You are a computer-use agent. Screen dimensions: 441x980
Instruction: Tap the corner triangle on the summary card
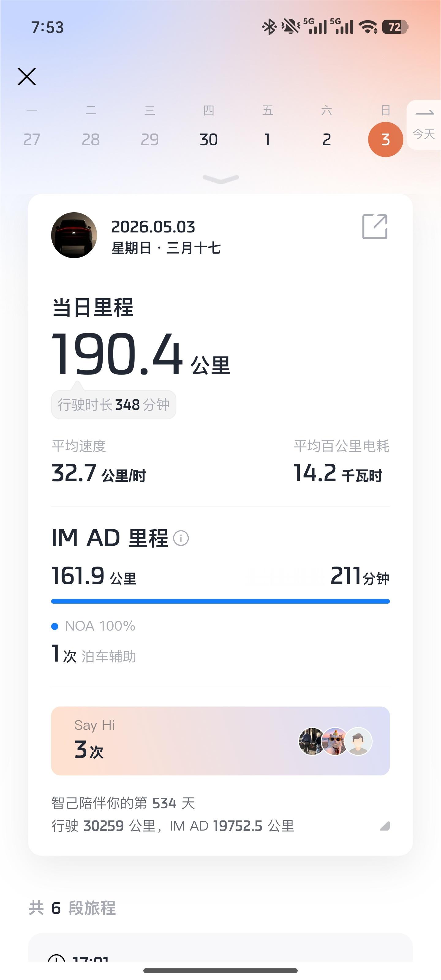click(385, 826)
